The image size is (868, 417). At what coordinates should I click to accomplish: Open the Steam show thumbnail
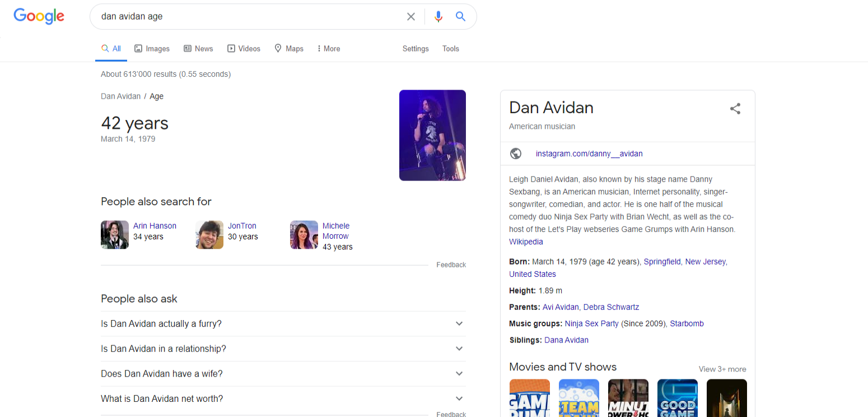(x=579, y=398)
